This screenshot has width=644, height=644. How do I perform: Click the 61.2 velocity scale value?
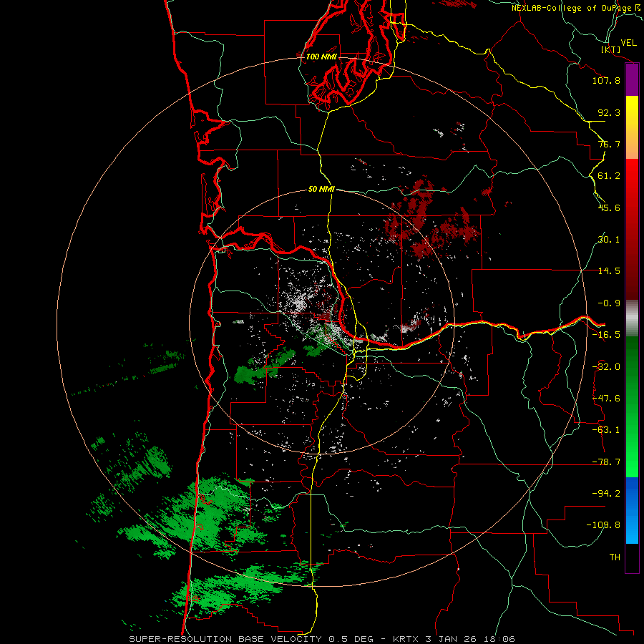coord(609,176)
